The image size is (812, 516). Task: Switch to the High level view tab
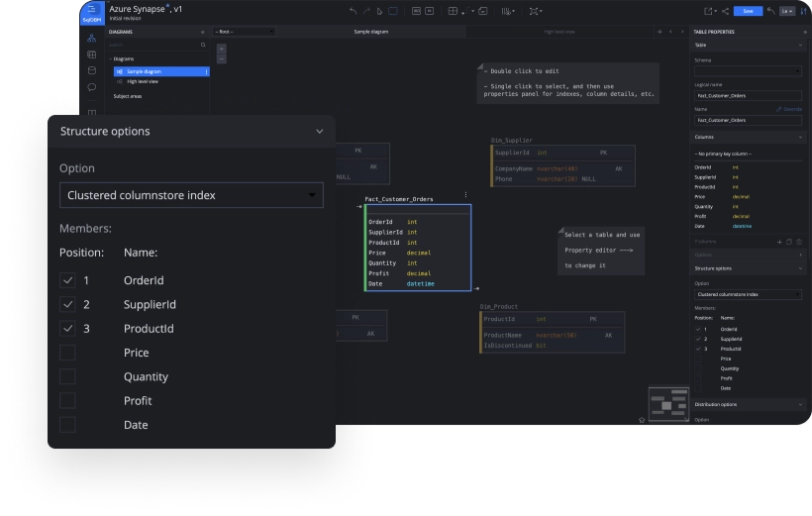[559, 32]
